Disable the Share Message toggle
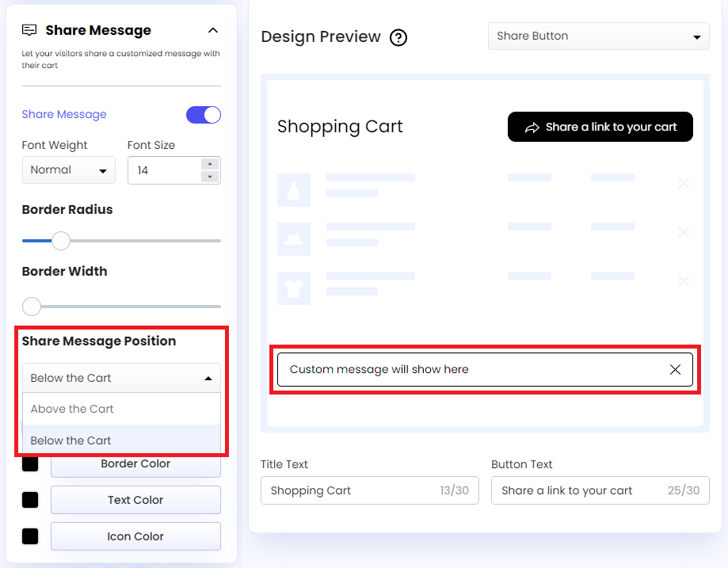The image size is (728, 568). 204,114
